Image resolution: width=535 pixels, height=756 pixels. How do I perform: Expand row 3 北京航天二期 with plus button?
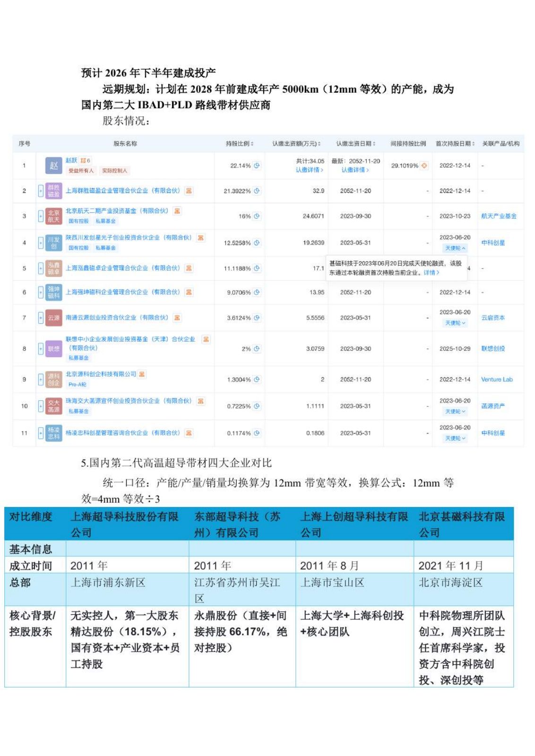coord(41,216)
